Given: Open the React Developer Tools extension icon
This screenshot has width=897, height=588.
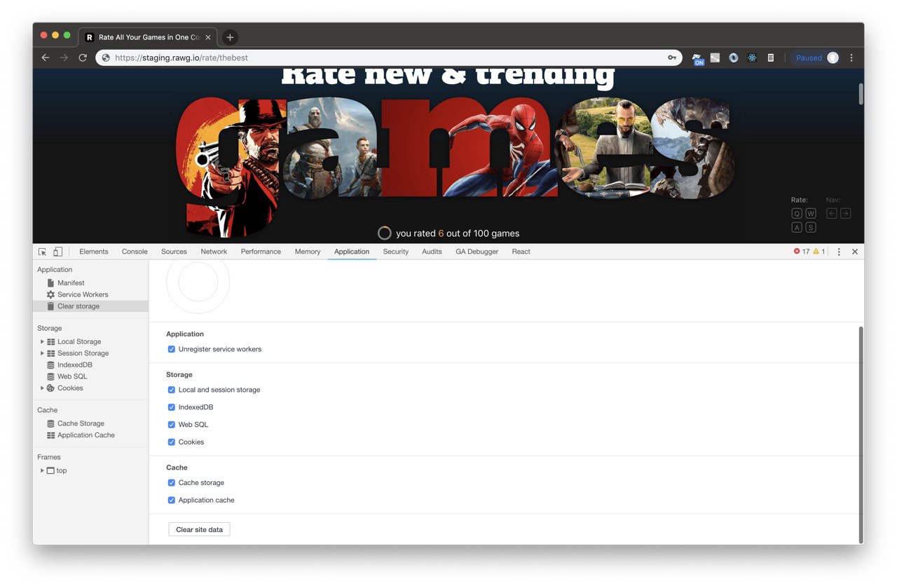Looking at the screenshot, I should 752,58.
